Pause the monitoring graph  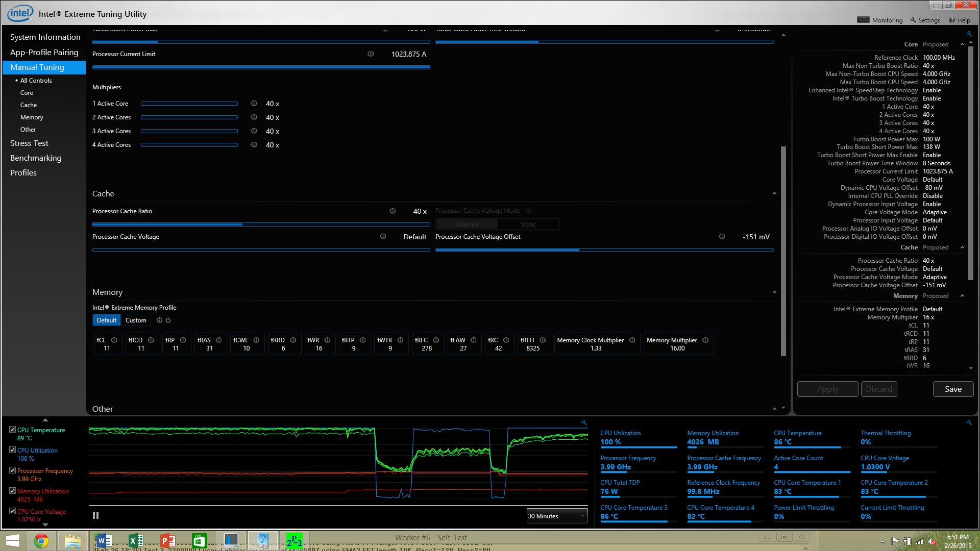point(95,516)
